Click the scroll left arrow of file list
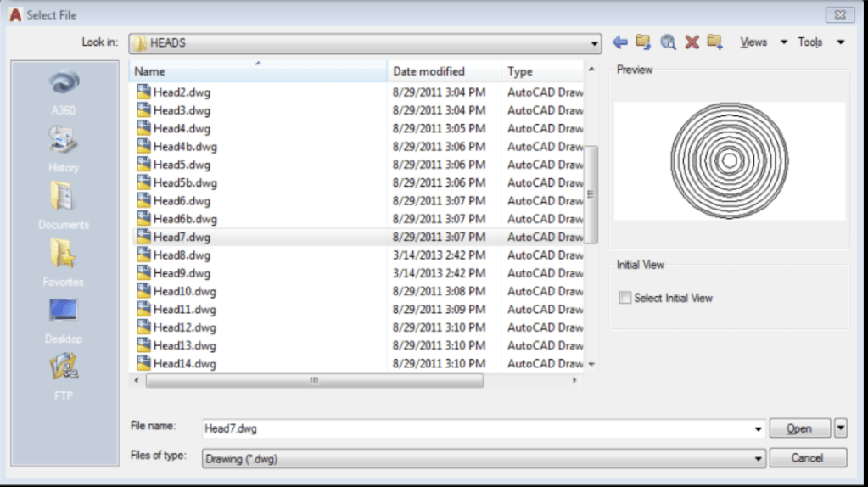This screenshot has height=487, width=868. pyautogui.click(x=136, y=380)
